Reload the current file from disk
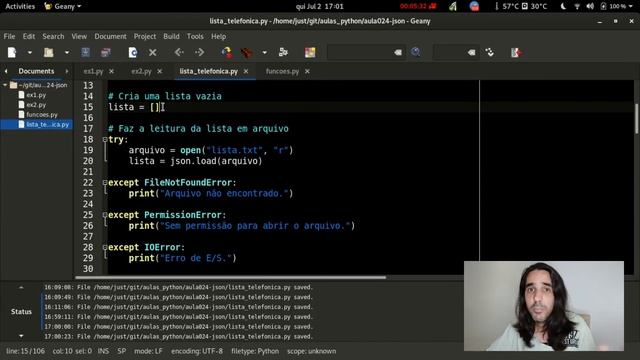Viewport: 640px width, 360px height. tap(133, 52)
